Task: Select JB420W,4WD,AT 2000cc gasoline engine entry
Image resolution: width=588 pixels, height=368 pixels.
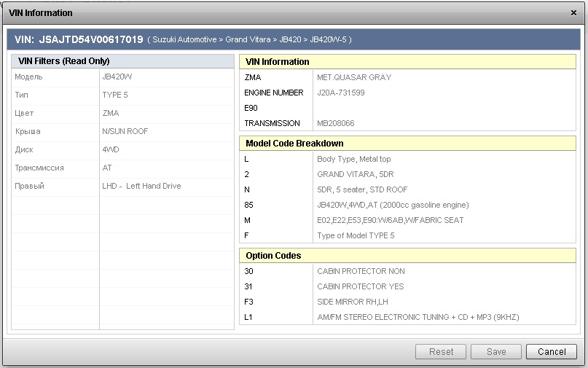Action: click(393, 205)
